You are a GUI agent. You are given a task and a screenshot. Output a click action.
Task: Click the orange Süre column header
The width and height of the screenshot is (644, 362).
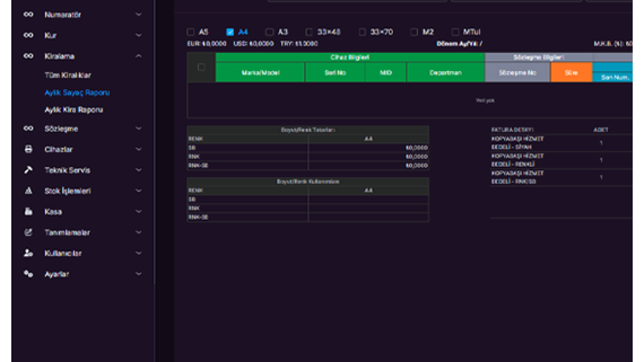tap(572, 72)
